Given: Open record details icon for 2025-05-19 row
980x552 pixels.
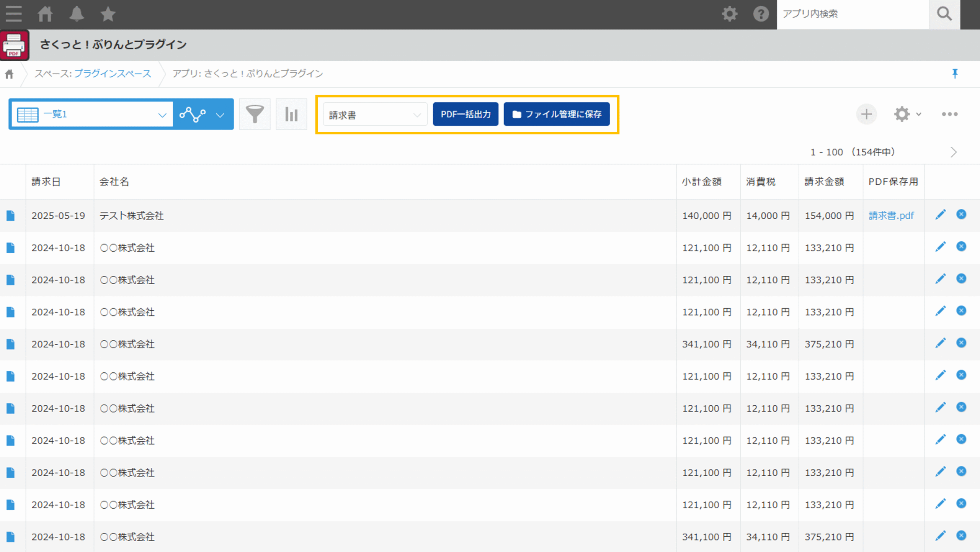Looking at the screenshot, I should [x=11, y=216].
